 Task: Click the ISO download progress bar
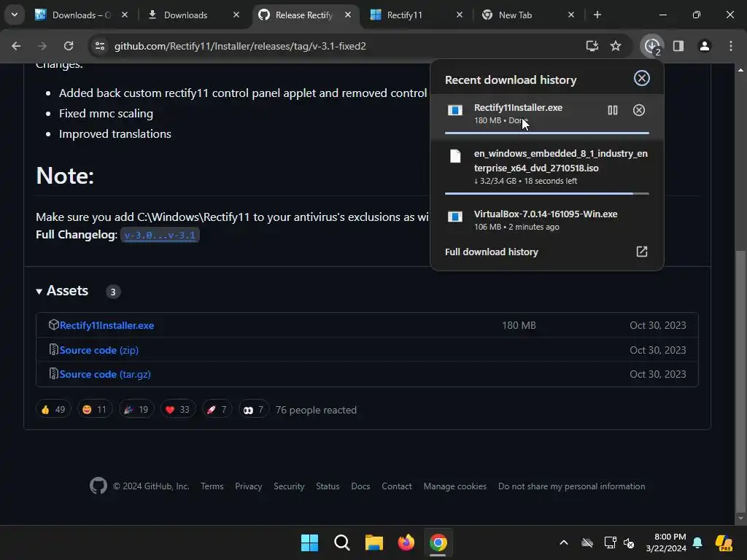[546, 193]
